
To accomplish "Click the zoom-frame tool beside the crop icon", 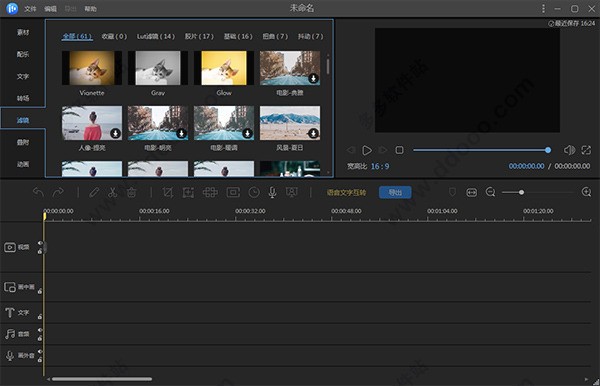I will 188,192.
